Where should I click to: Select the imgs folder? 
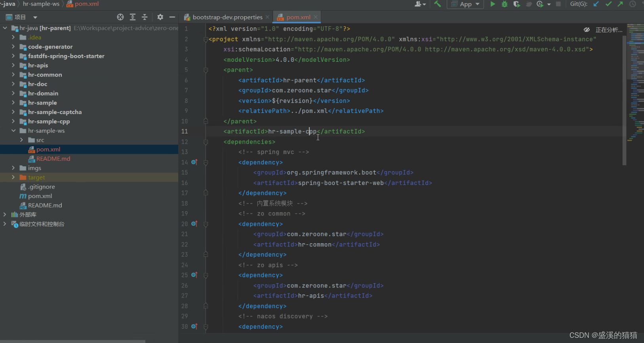coord(34,168)
